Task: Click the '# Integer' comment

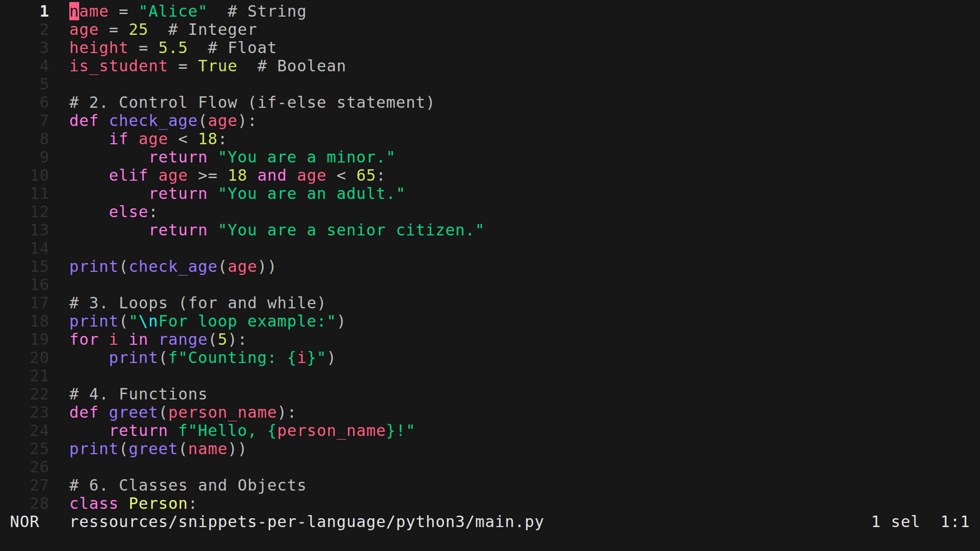Action: pyautogui.click(x=213, y=30)
